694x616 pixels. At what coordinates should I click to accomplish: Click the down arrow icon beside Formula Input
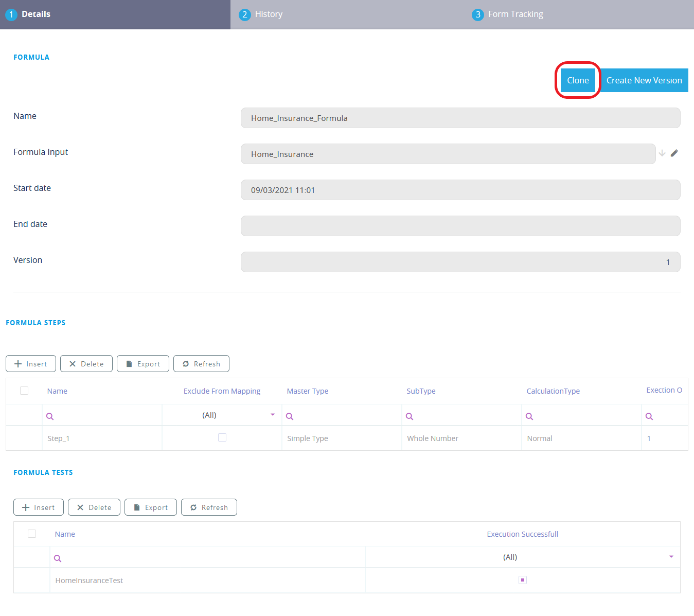[662, 153]
